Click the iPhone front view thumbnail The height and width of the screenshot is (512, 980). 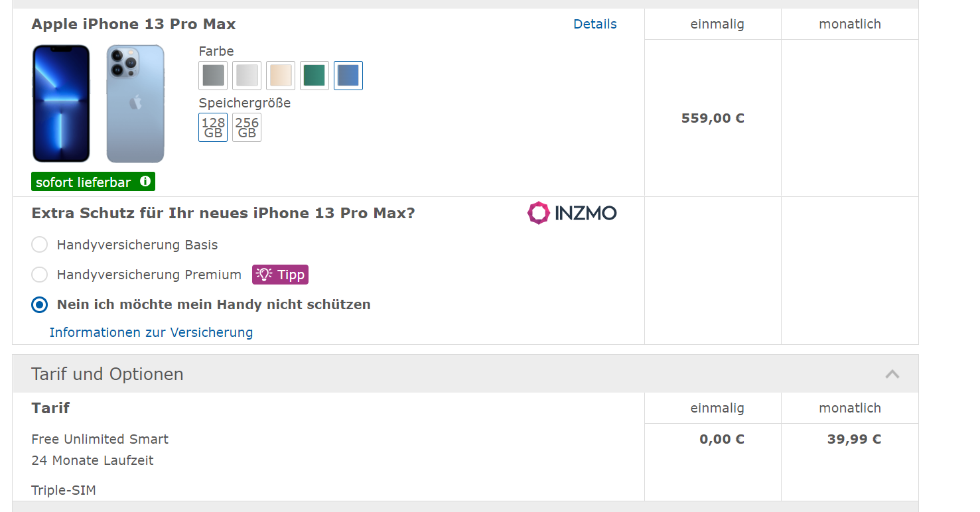pos(61,103)
